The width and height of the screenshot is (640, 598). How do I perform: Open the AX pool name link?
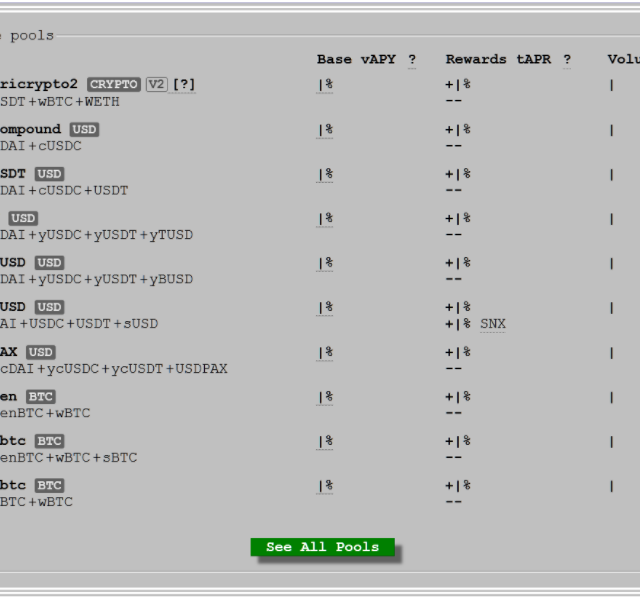9,352
